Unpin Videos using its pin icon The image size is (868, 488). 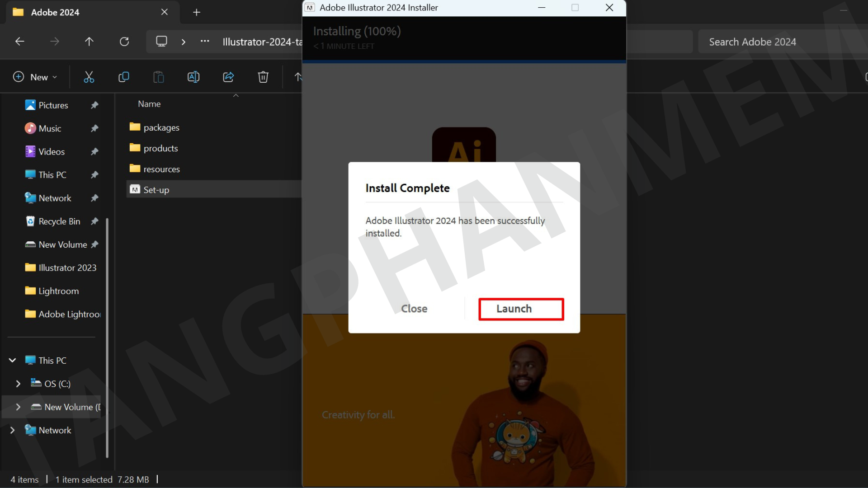tap(94, 152)
